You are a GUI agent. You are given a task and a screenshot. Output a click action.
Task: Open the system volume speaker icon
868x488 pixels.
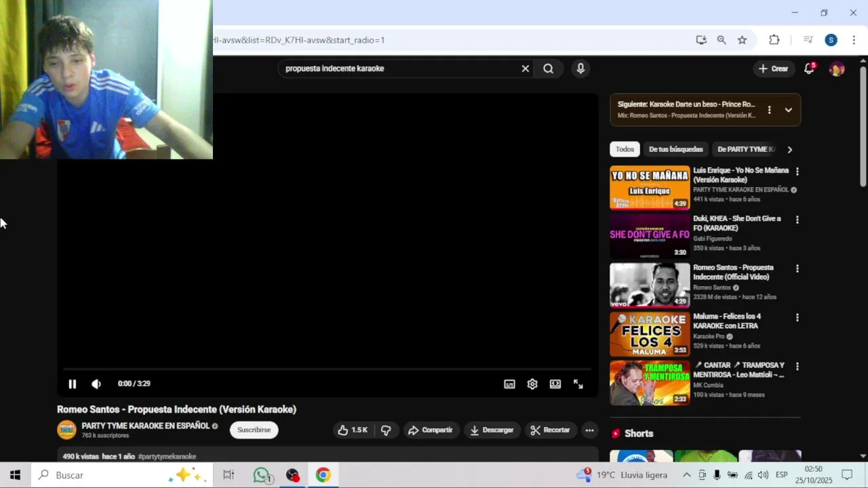763,475
